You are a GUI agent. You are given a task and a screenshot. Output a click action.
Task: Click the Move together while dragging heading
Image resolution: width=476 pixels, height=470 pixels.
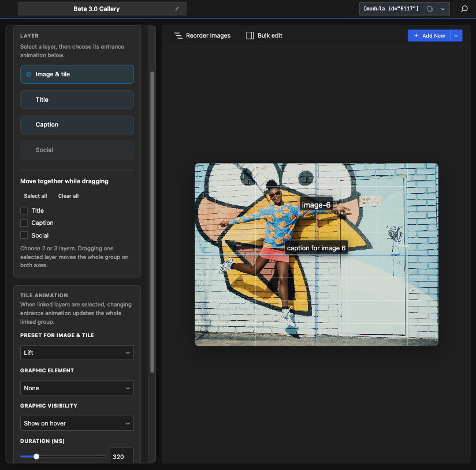pos(64,181)
